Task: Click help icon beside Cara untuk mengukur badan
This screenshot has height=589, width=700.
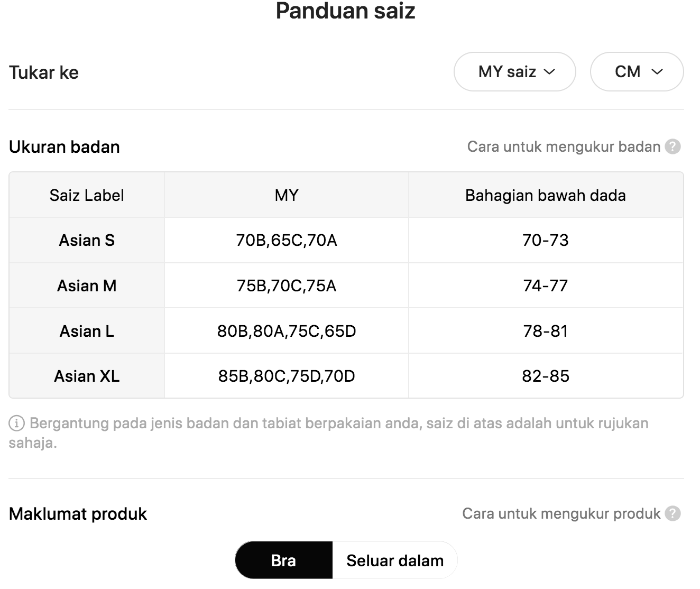Action: tap(673, 146)
